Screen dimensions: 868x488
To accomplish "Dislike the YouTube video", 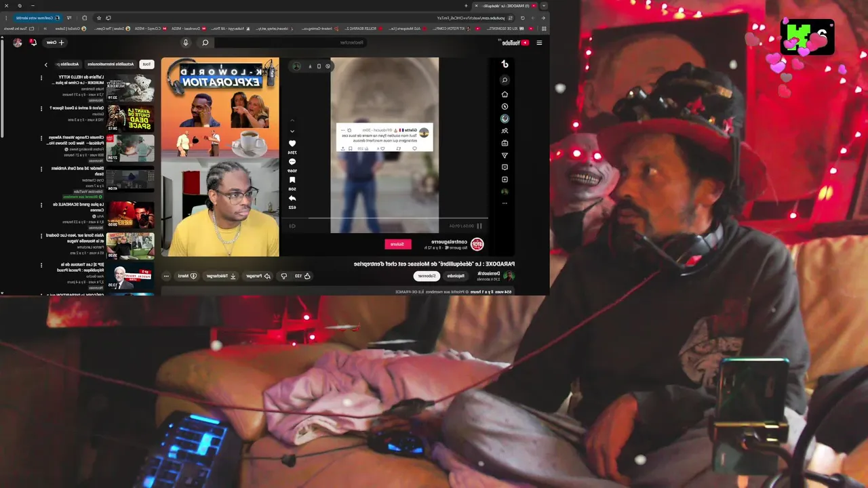I will (284, 276).
